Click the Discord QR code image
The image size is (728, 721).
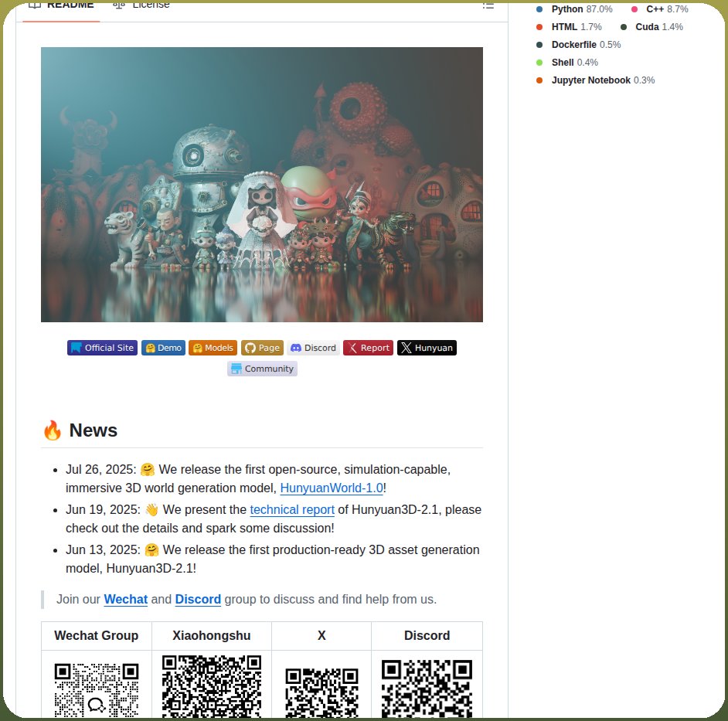[x=427, y=689]
